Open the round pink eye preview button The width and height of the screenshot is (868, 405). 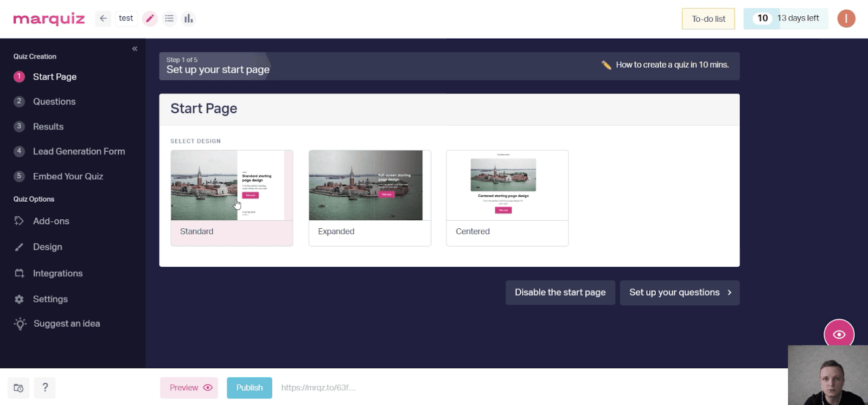coord(839,334)
